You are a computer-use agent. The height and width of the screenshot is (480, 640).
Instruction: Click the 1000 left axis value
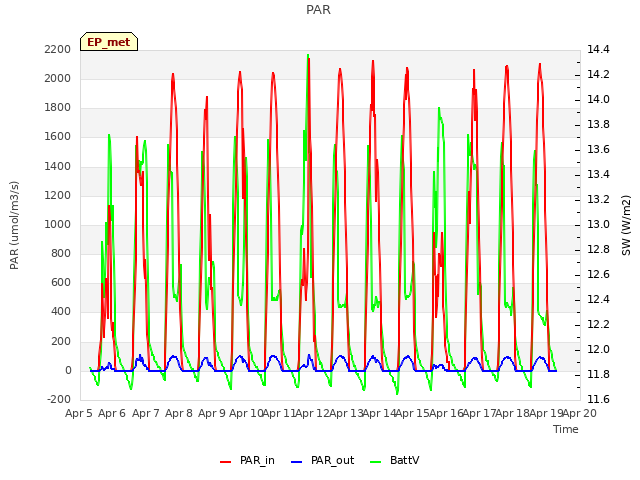[x=58, y=224]
